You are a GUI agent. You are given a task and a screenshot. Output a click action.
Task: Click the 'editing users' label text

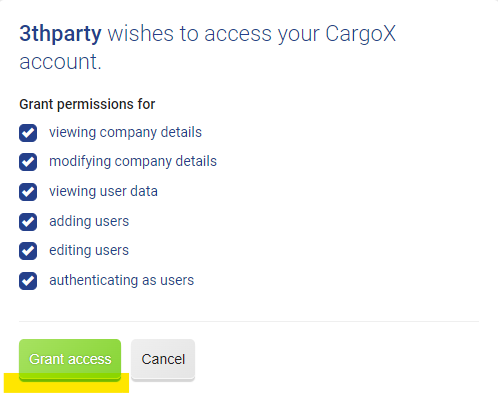click(89, 250)
